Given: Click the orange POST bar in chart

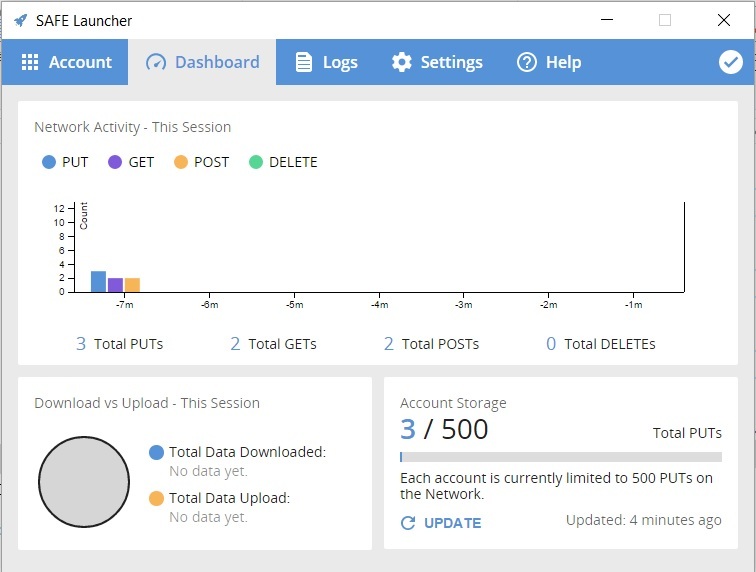Looking at the screenshot, I should pos(132,285).
